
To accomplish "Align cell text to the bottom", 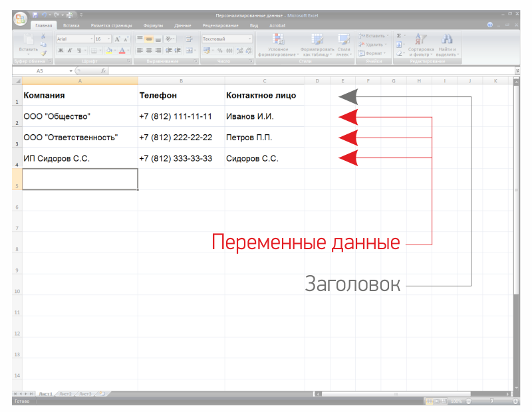I will pyautogui.click(x=158, y=39).
